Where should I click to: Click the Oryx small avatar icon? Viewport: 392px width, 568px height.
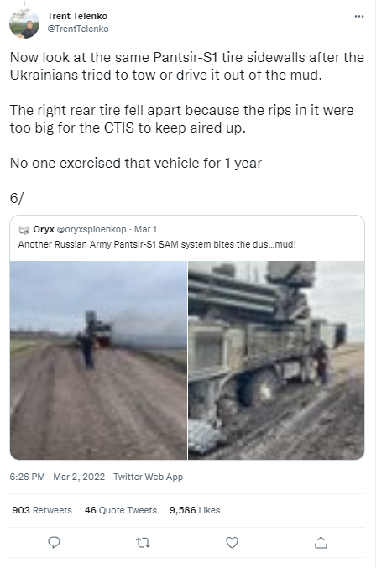pos(24,230)
